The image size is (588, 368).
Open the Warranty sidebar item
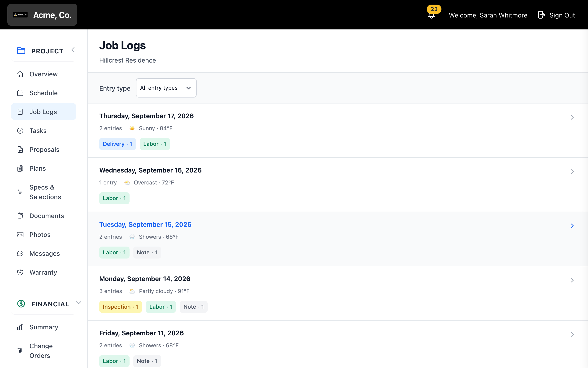click(44, 272)
